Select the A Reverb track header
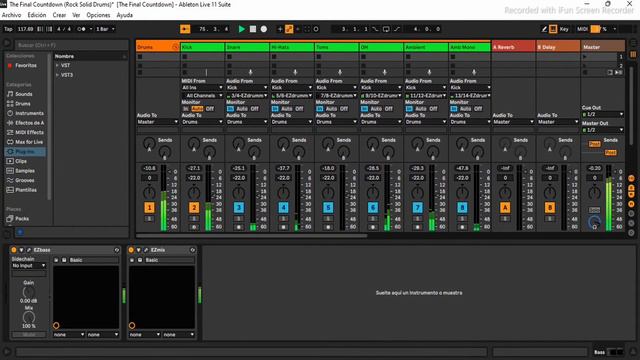Screen dimensions: 640x360 coord(513,47)
